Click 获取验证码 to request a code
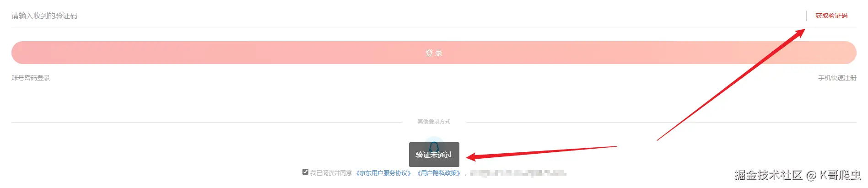 (x=831, y=16)
